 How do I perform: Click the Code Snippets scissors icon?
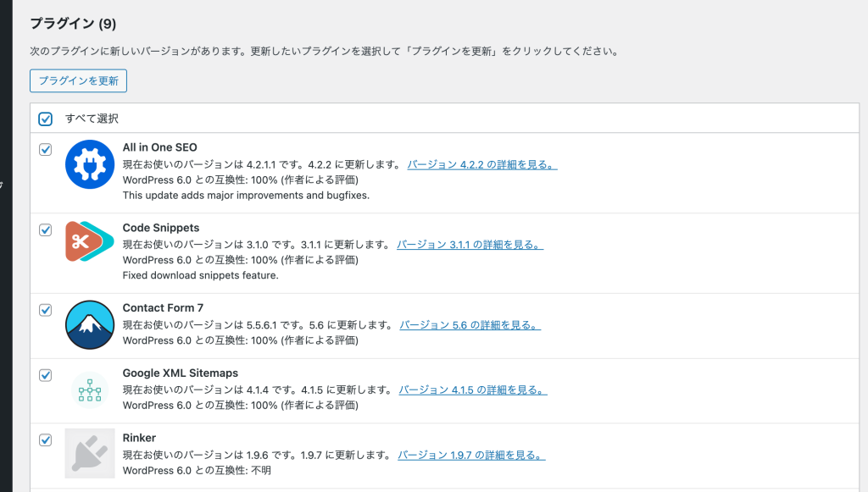90,241
